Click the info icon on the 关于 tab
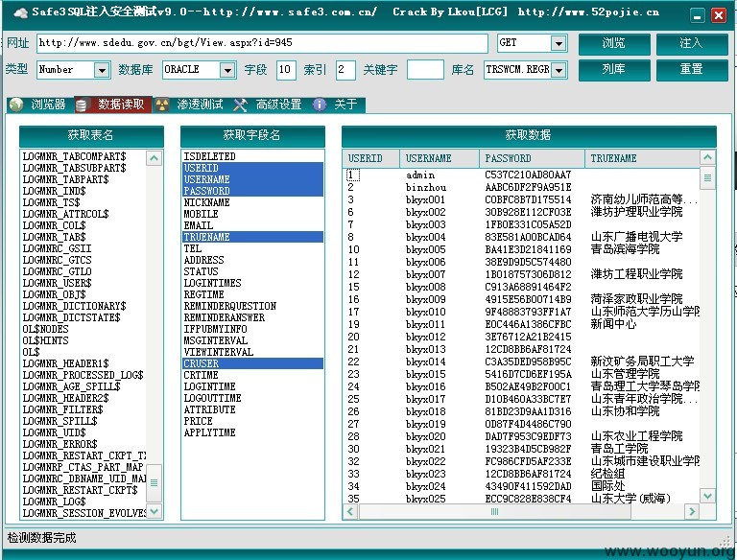The width and height of the screenshot is (737, 560). pyautogui.click(x=320, y=105)
